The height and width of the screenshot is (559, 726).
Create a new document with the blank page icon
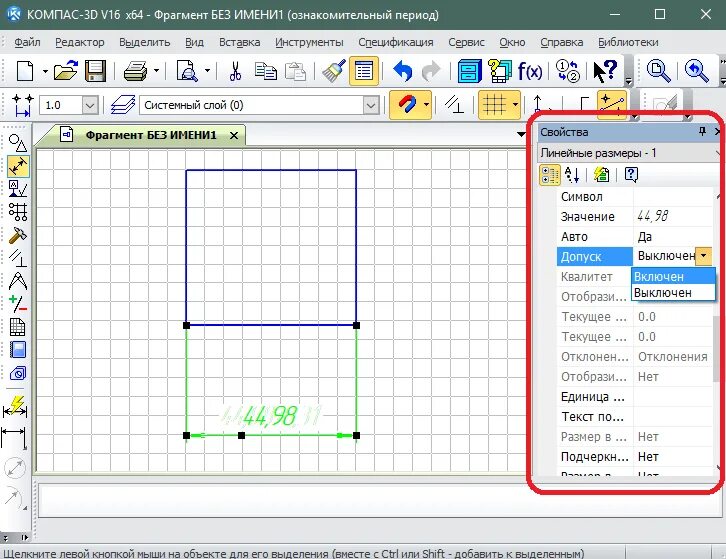pyautogui.click(x=25, y=71)
